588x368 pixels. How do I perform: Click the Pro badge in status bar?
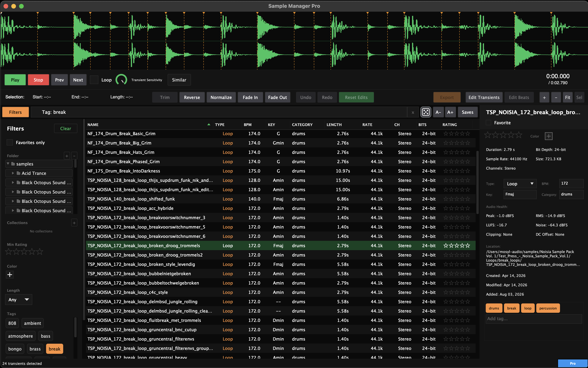(x=573, y=363)
